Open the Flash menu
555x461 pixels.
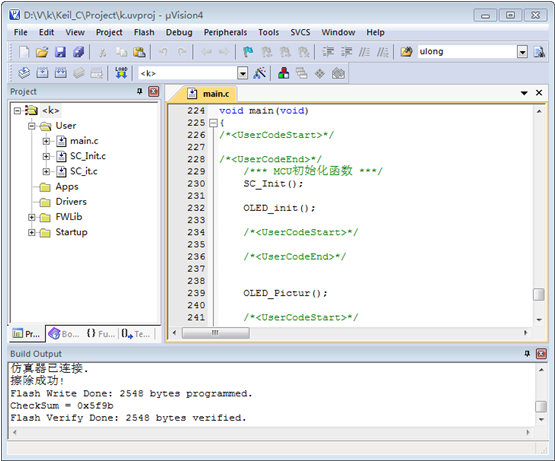click(144, 32)
